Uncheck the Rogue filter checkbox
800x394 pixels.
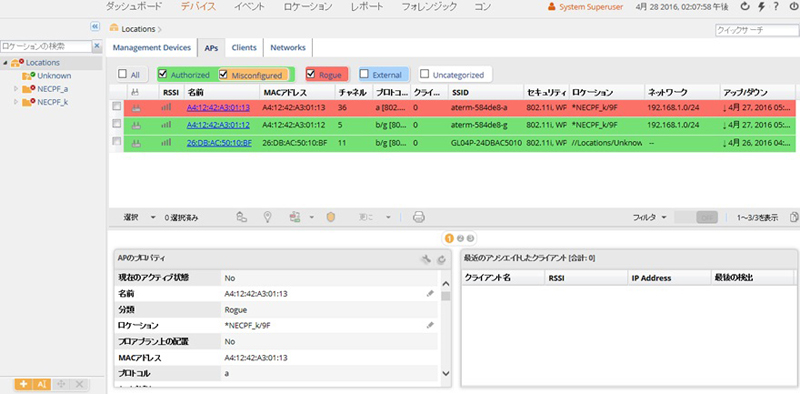point(311,75)
